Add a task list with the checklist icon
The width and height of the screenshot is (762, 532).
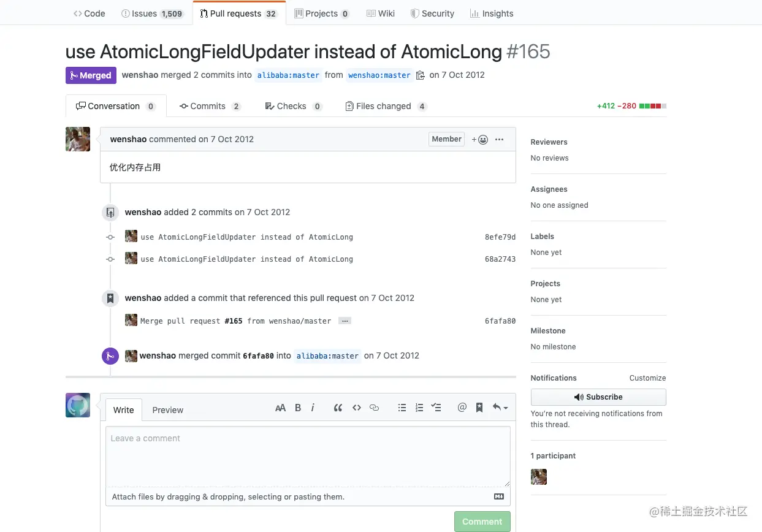pos(436,408)
